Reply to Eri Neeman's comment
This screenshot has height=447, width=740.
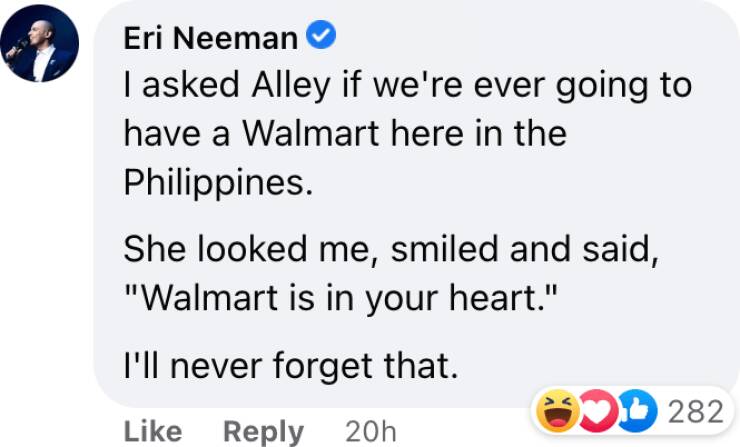[263, 431]
